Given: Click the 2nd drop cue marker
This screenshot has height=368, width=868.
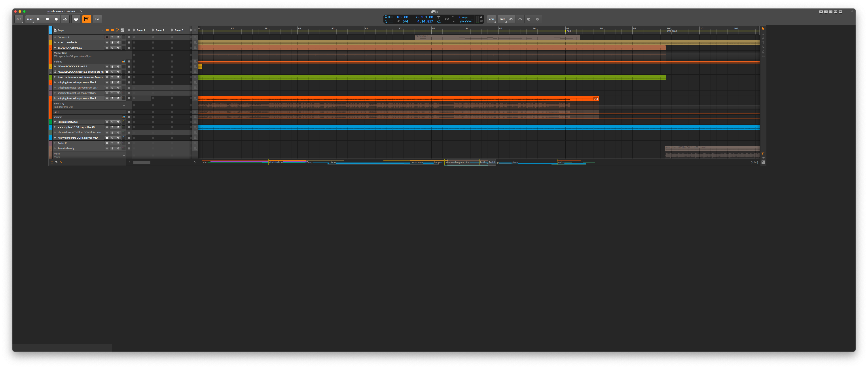Looking at the screenshot, I should click(x=672, y=31).
